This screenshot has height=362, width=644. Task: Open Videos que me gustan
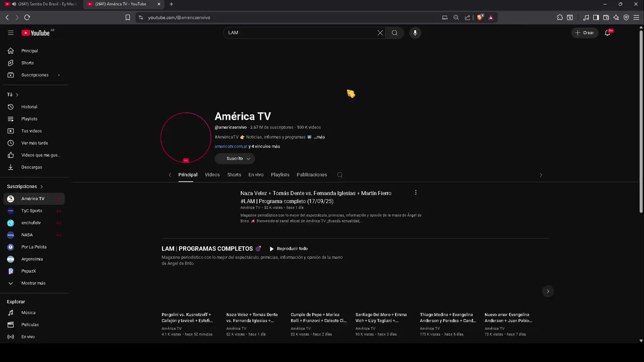(34, 155)
